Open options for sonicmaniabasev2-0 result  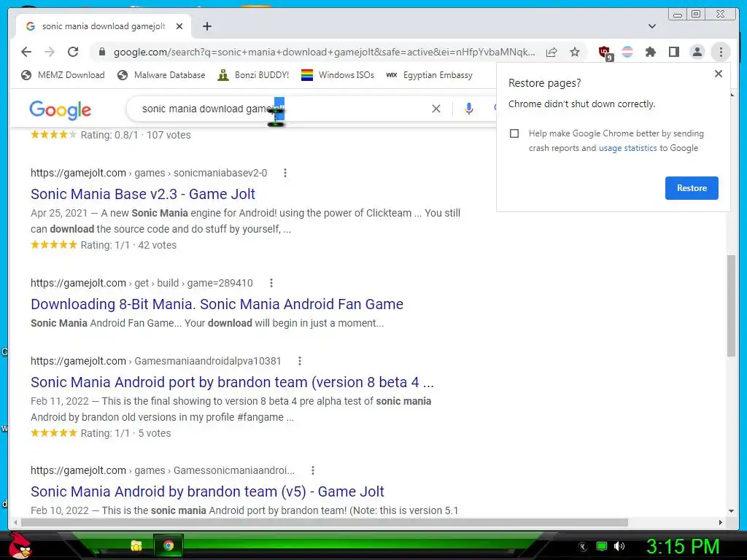[x=285, y=173]
